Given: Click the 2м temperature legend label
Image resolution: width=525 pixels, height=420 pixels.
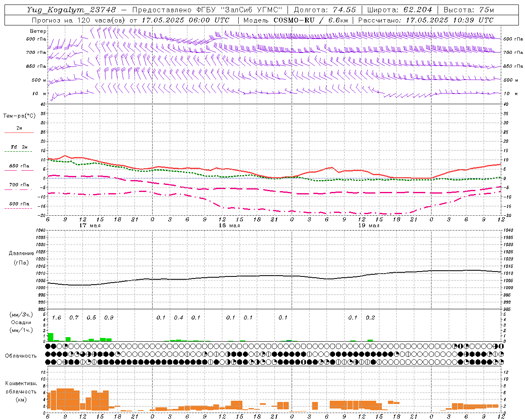Looking at the screenshot, I should click(19, 128).
